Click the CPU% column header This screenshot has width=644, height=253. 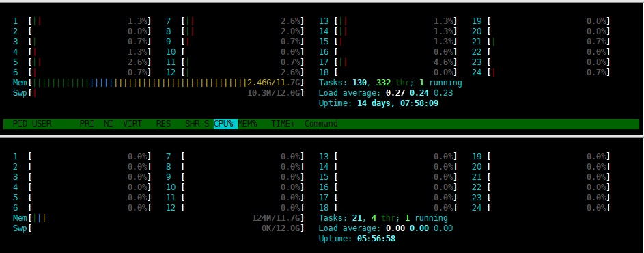[x=225, y=124]
